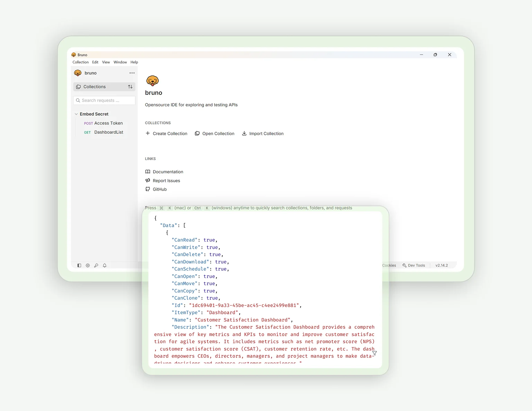The width and height of the screenshot is (532, 411).
Task: Select the GET DashboardList request
Action: click(x=103, y=132)
